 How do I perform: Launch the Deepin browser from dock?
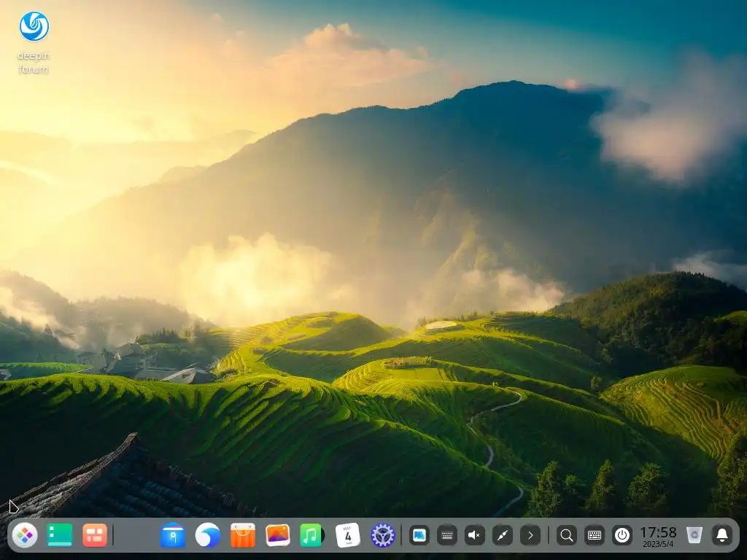coord(208,535)
